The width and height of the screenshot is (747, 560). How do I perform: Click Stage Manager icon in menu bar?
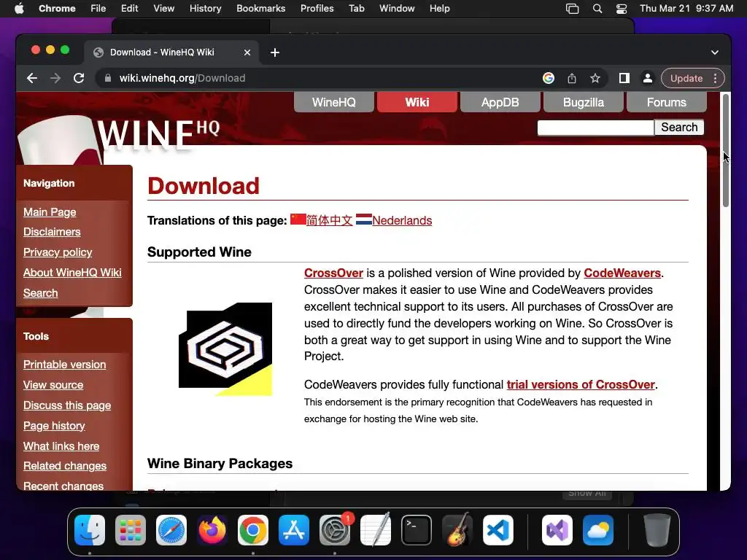tap(572, 9)
